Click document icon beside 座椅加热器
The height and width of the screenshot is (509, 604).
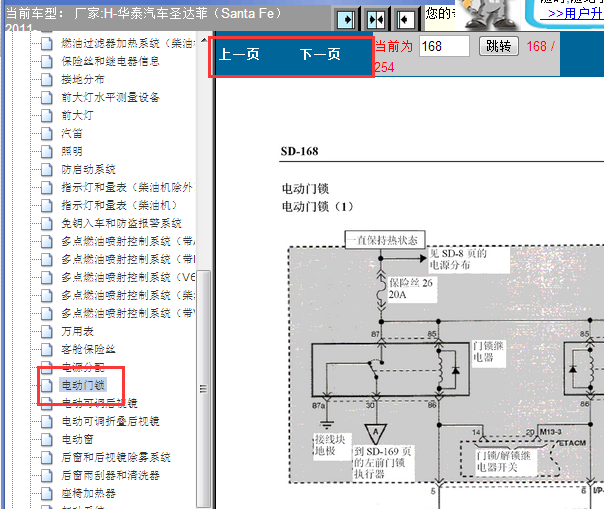click(x=47, y=493)
